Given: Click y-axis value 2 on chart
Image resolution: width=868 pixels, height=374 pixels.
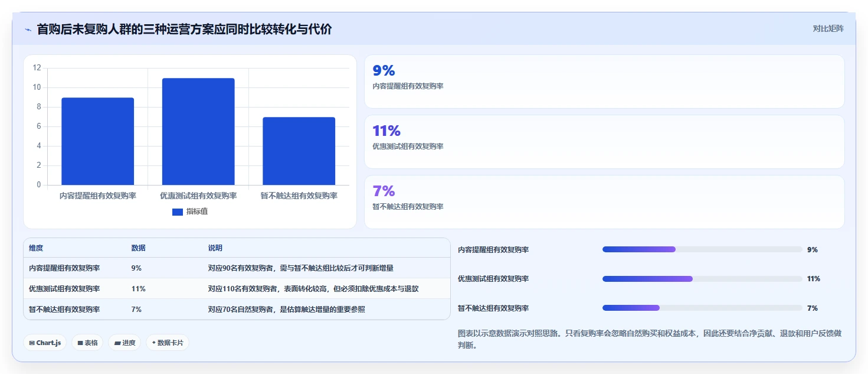Looking at the screenshot, I should click(38, 165).
